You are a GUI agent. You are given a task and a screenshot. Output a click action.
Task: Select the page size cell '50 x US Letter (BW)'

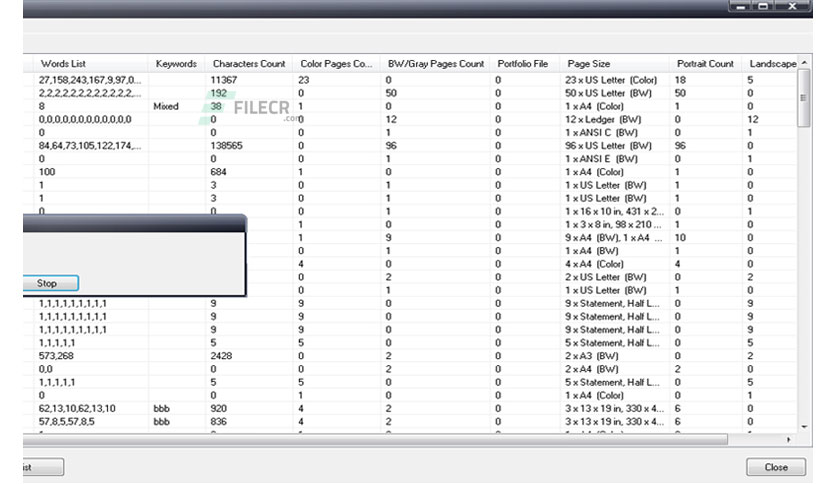[608, 93]
